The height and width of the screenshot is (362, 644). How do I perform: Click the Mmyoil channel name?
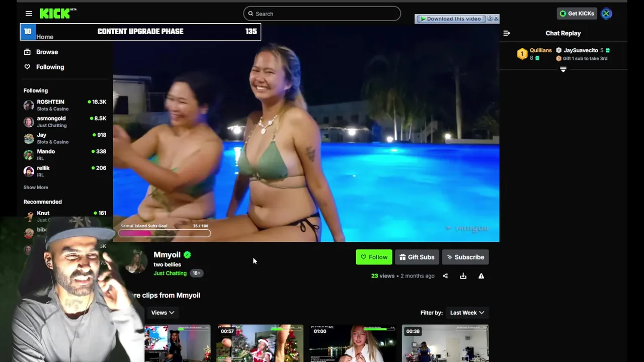click(167, 255)
